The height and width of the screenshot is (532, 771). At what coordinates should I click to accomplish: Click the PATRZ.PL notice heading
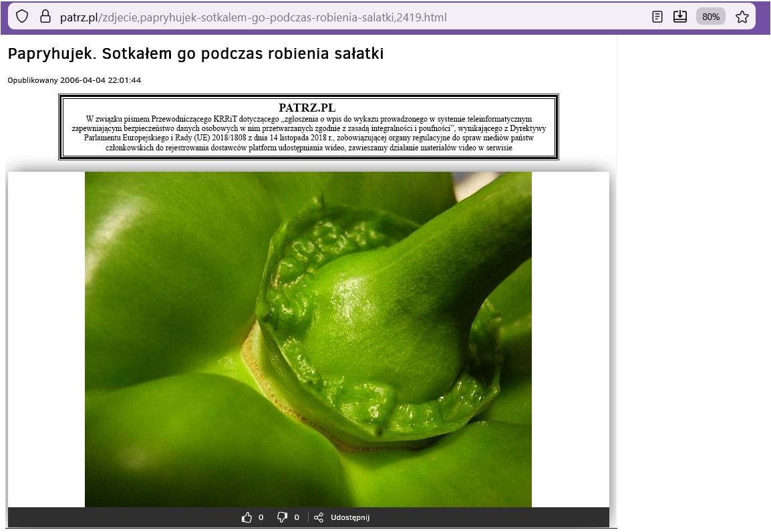click(307, 108)
